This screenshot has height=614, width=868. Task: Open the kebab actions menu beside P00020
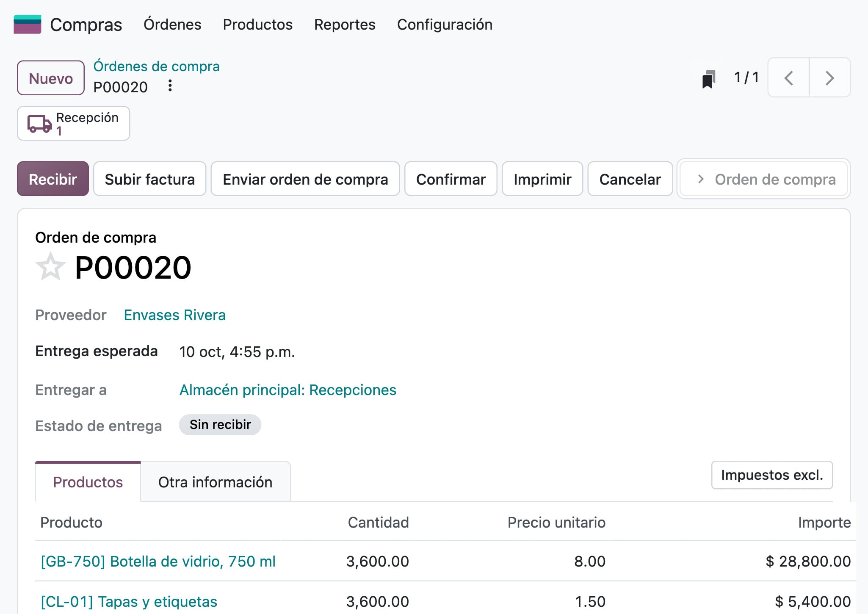point(170,86)
